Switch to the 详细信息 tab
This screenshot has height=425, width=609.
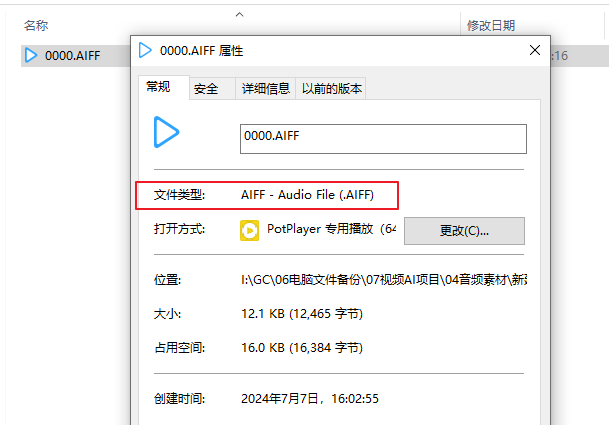pos(266,89)
